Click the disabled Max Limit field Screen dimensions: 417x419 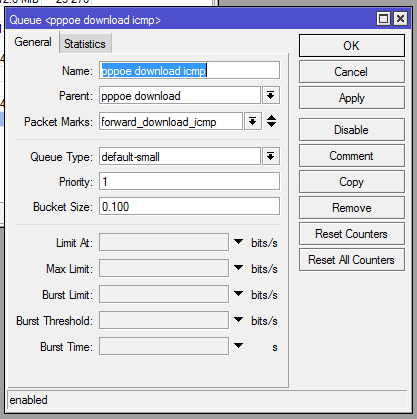(164, 268)
